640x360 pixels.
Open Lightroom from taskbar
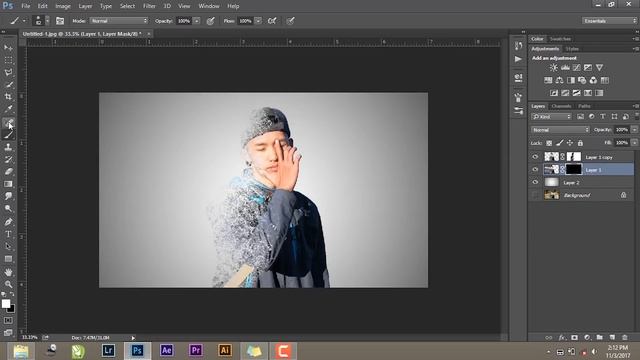pos(108,351)
